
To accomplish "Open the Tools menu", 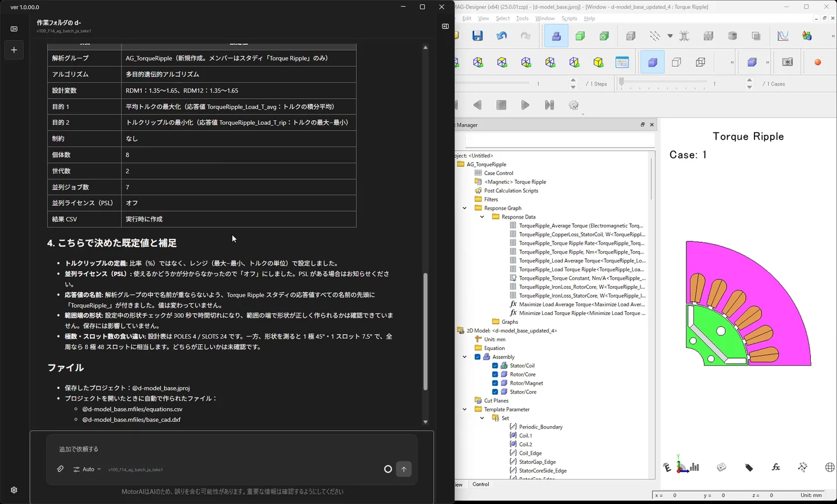I will (x=522, y=19).
